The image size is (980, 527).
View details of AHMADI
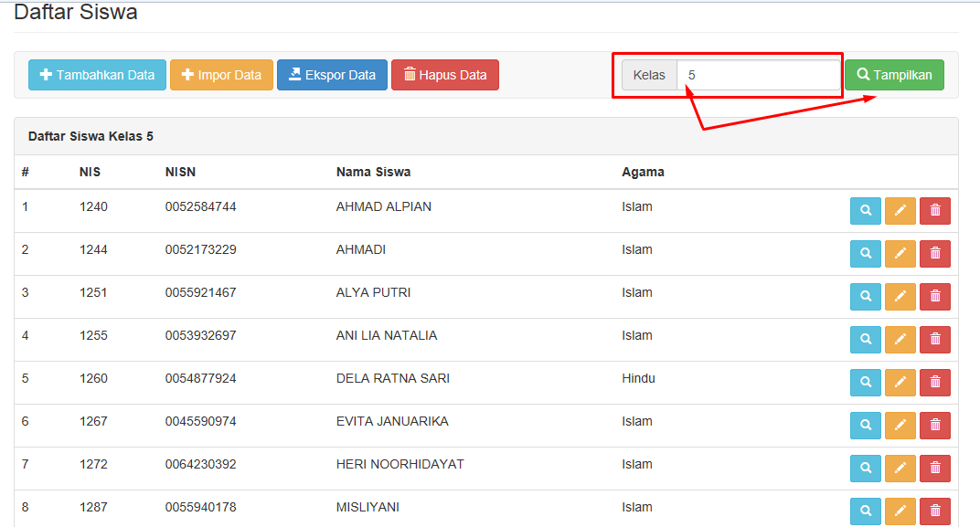tap(866, 254)
